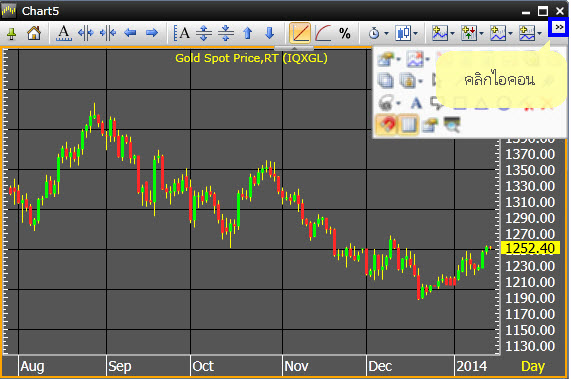The image size is (571, 379).
Task: Click the home icon in toolbar
Action: click(x=34, y=33)
